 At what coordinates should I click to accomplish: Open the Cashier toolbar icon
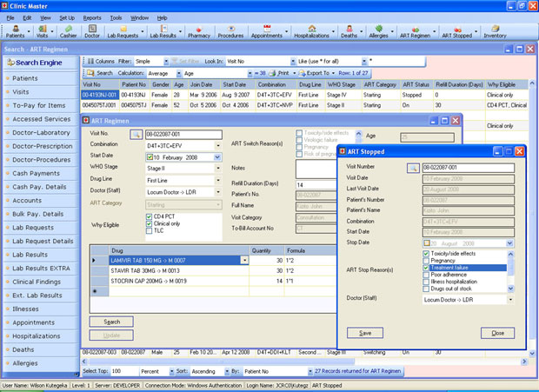pos(68,31)
